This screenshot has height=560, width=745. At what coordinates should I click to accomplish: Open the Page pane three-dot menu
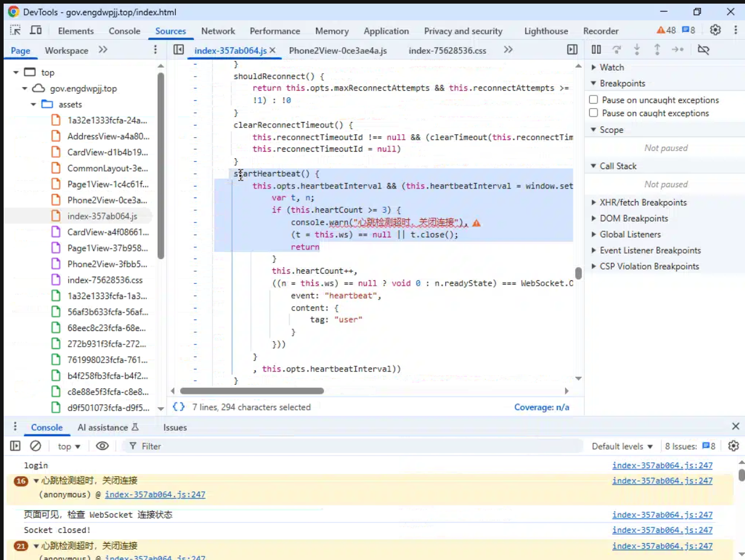[x=155, y=50]
